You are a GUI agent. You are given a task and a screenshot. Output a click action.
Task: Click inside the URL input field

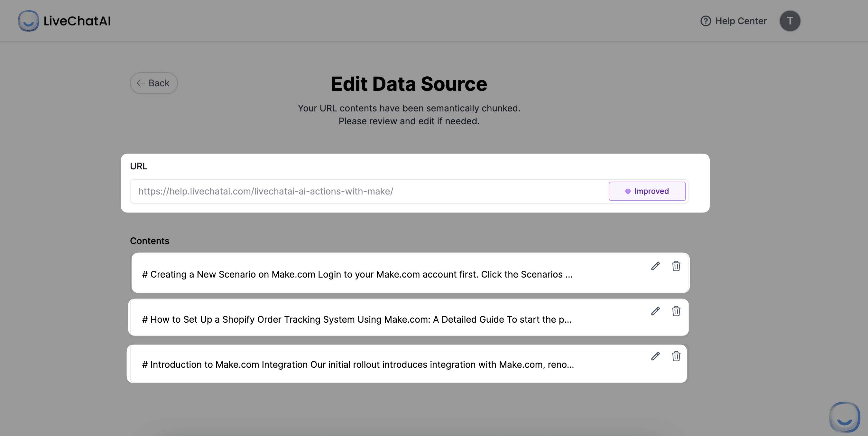pyautogui.click(x=337, y=191)
